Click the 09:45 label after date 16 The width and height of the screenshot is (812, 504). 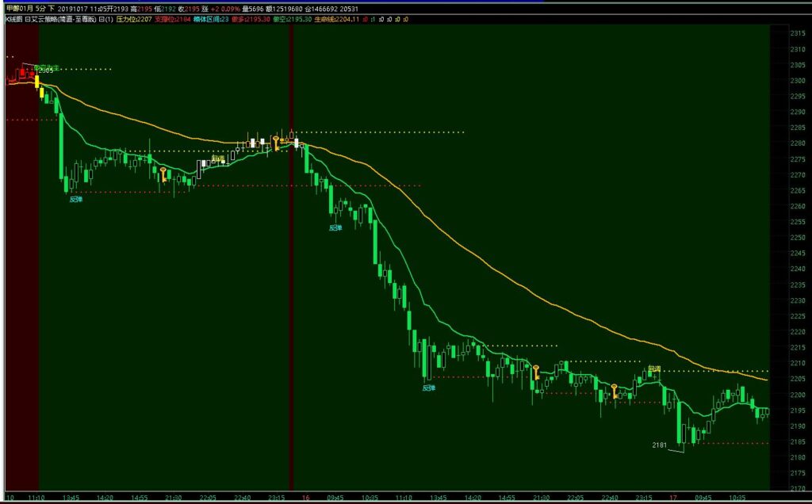335,498
